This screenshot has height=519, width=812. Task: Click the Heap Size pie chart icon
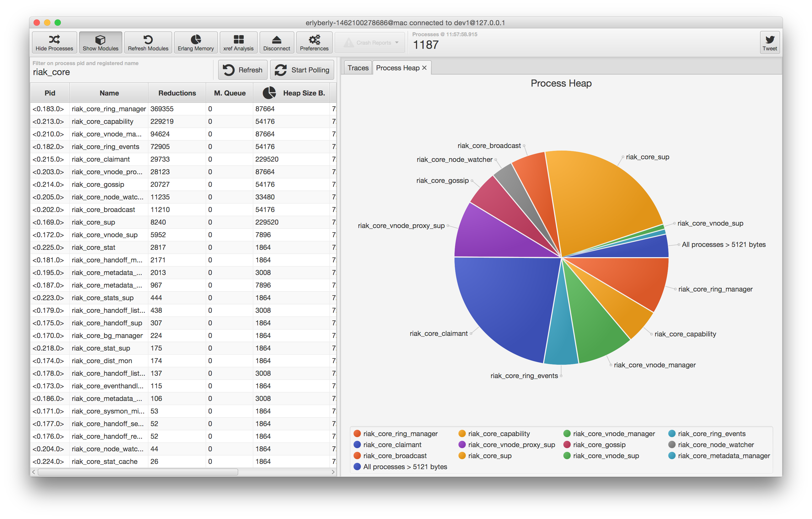click(269, 93)
